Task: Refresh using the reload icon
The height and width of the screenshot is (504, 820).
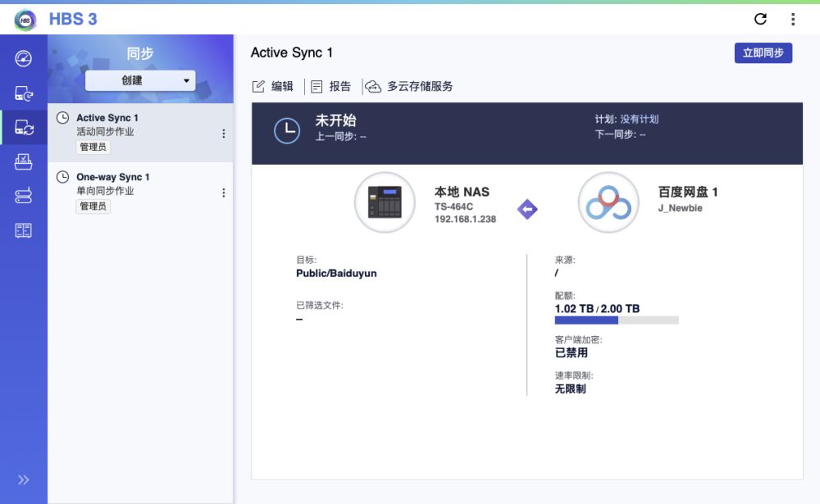Action: pyautogui.click(x=760, y=20)
